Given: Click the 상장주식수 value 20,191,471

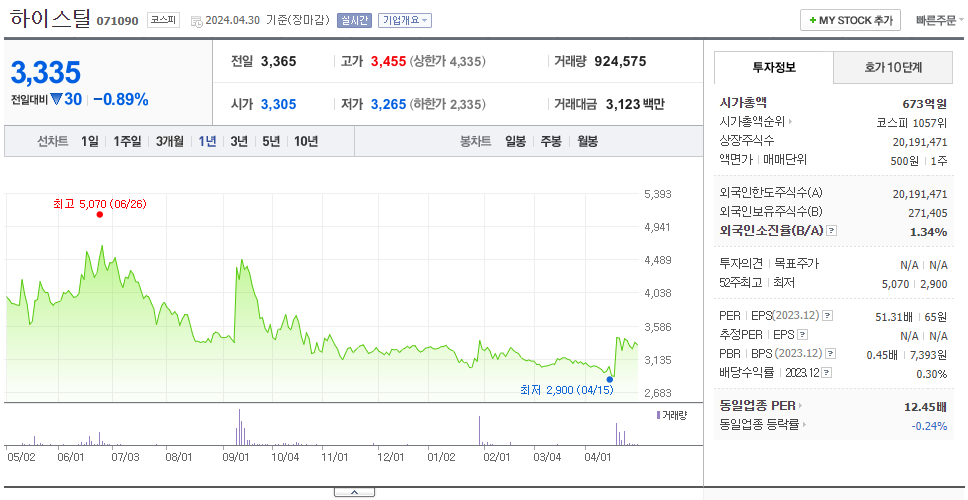Looking at the screenshot, I should [x=920, y=142].
